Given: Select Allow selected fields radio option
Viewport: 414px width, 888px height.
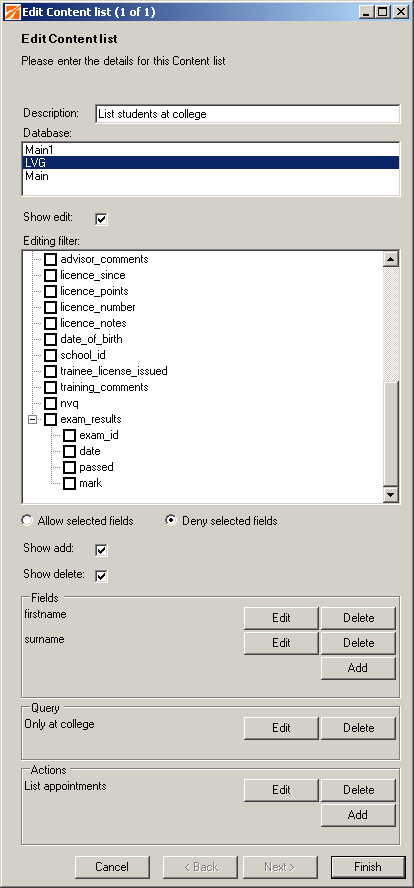Looking at the screenshot, I should point(26,520).
